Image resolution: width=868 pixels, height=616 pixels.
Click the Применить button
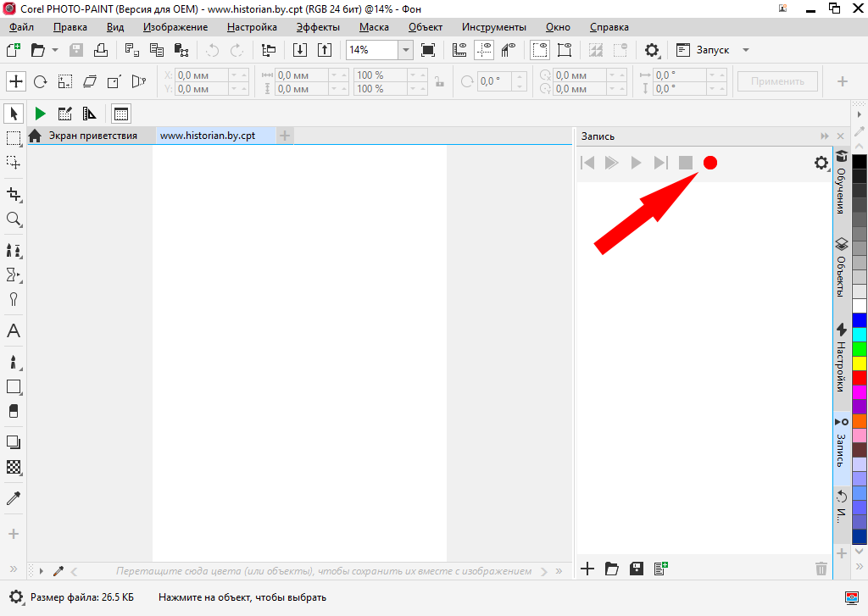coord(777,81)
